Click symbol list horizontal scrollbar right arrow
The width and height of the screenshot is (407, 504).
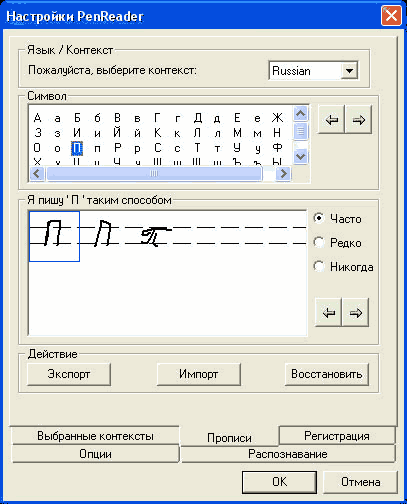(x=283, y=173)
